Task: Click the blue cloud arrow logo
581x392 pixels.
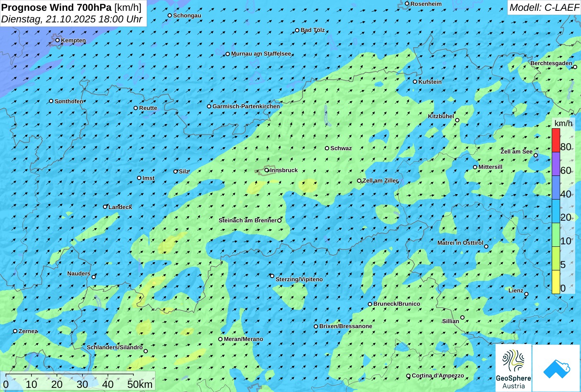Action: point(556,368)
